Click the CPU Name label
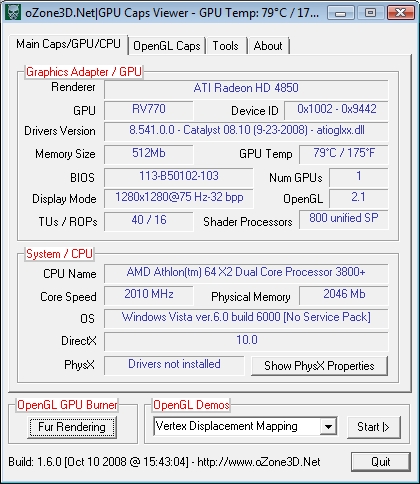This screenshot has height=484, width=420. tap(70, 274)
